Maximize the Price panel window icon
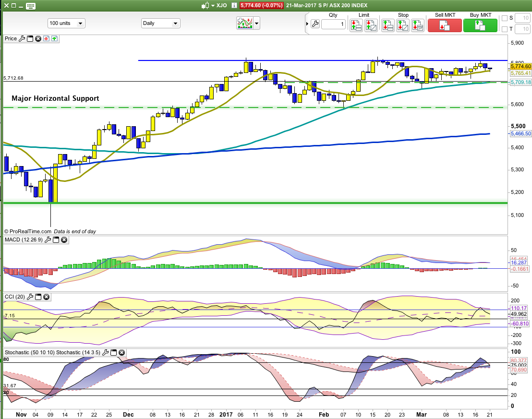The height and width of the screenshot is (419, 532). tap(30, 39)
